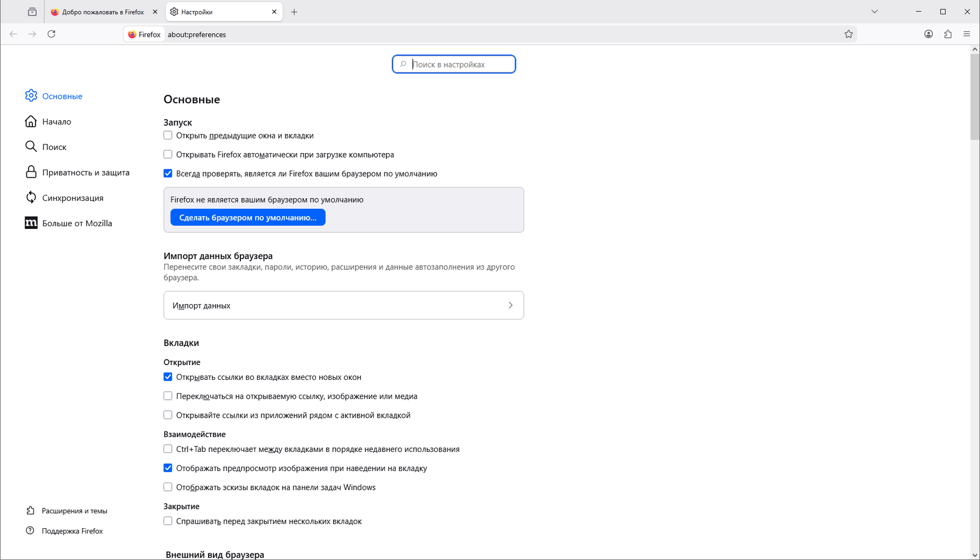
Task: Close the Настройки tab
Action: click(274, 12)
